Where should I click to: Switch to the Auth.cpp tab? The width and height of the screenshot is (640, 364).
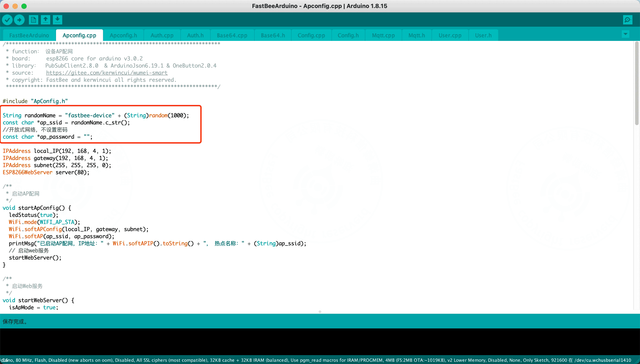pos(162,36)
